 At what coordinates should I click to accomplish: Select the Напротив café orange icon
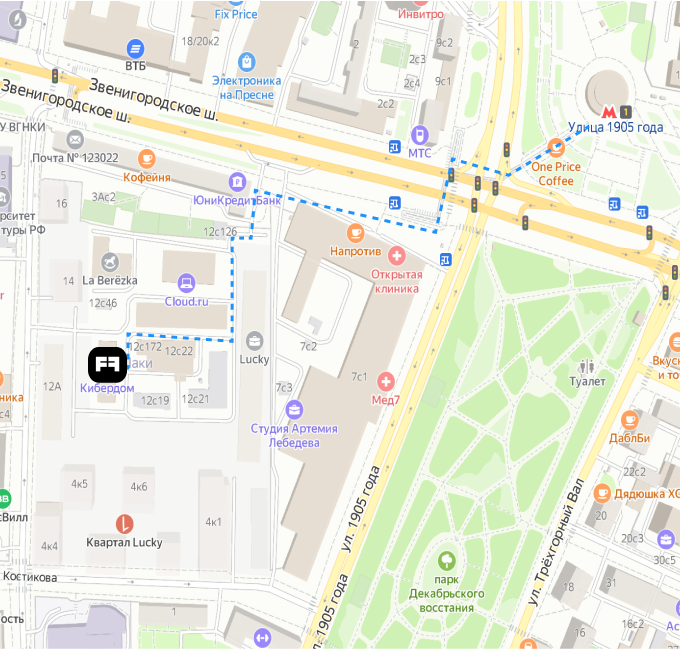355,233
